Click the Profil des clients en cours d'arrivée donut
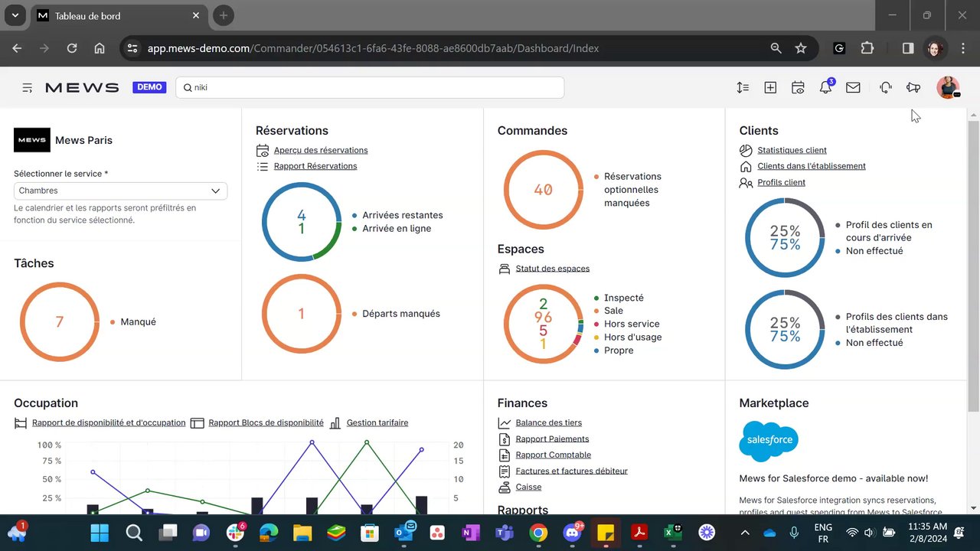This screenshot has width=980, height=551. click(785, 237)
